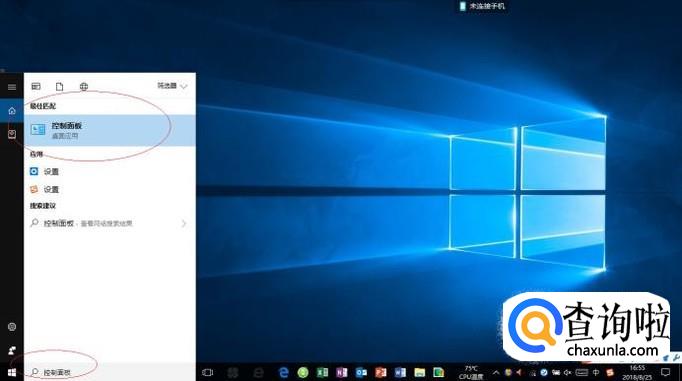Open Word from the taskbar
Viewport: 682px width, 381px height.
point(400,372)
